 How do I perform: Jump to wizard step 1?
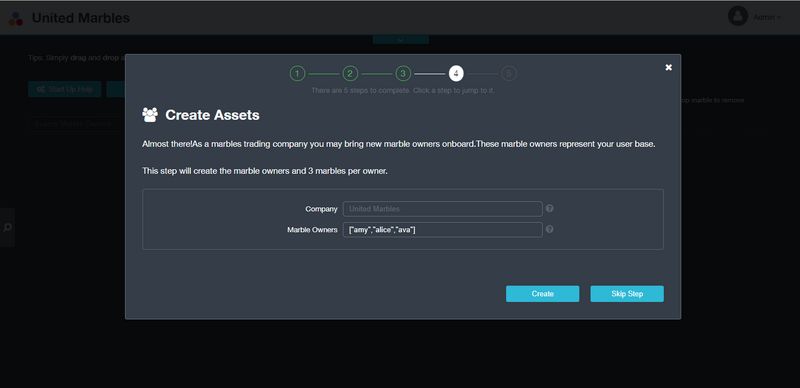click(x=297, y=74)
